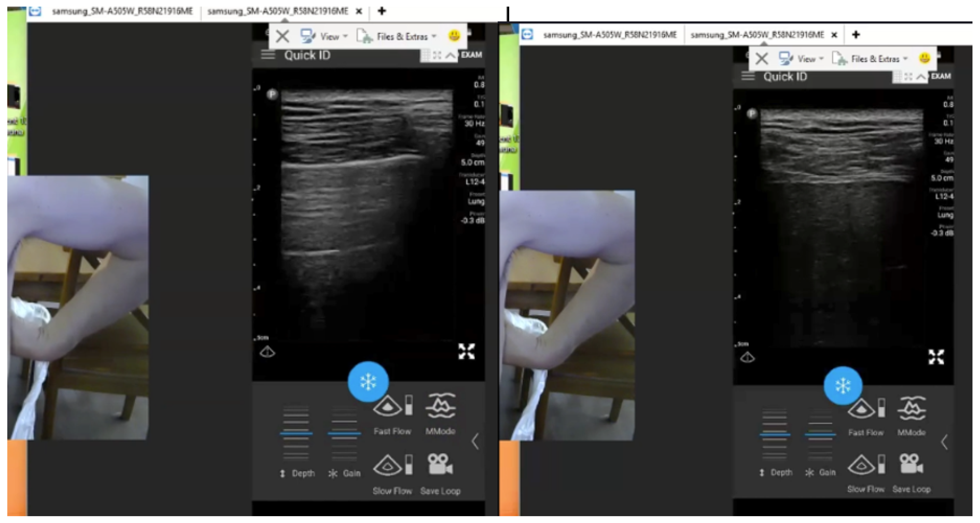Expand ultrasound image to fullscreen in left window
Image resolution: width=980 pixels, height=523 pixels.
466,351
